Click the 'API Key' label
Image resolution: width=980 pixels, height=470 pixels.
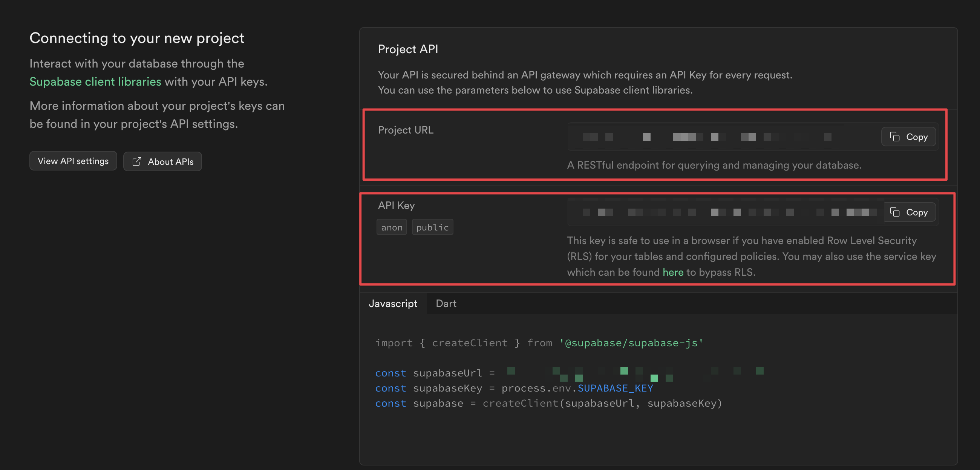click(396, 205)
